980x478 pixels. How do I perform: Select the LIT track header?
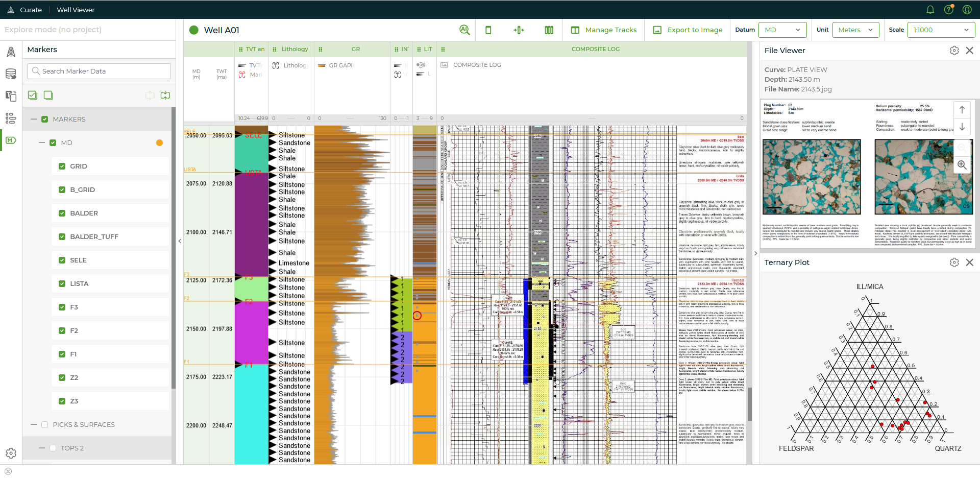[x=425, y=50]
